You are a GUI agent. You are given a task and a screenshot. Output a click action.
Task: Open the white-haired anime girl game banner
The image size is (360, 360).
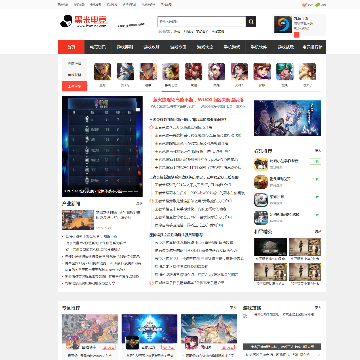pyautogui.click(x=209, y=329)
